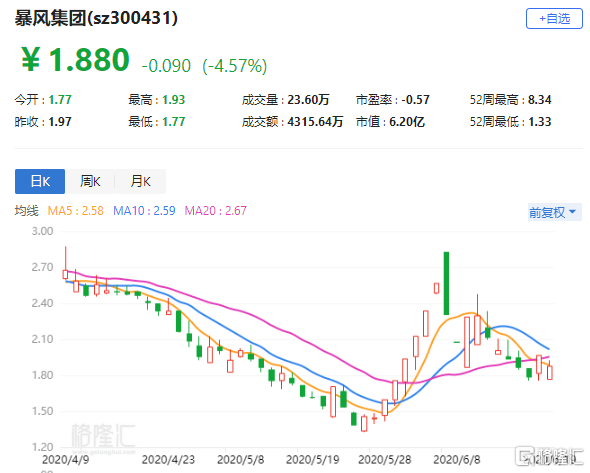The width and height of the screenshot is (590, 473).
Task: Click y-axis label 2.40
Action: pyautogui.click(x=42, y=303)
